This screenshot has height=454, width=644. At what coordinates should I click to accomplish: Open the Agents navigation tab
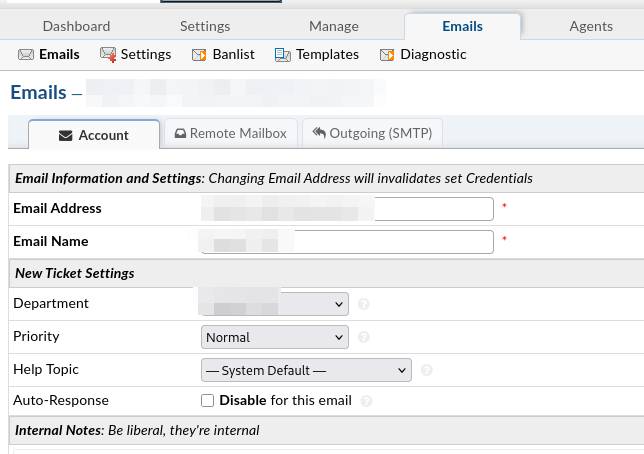coord(590,26)
